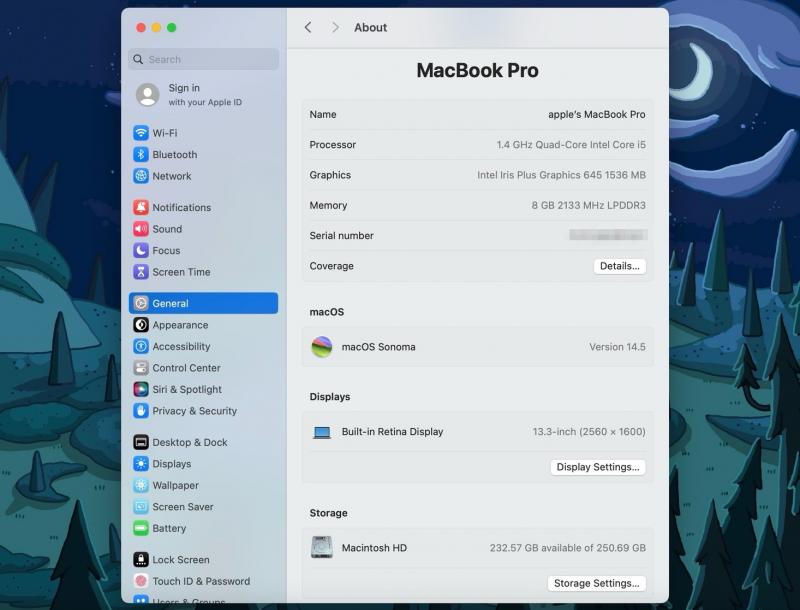Minimize window with yellow button
The width and height of the screenshot is (800, 610).
[157, 28]
